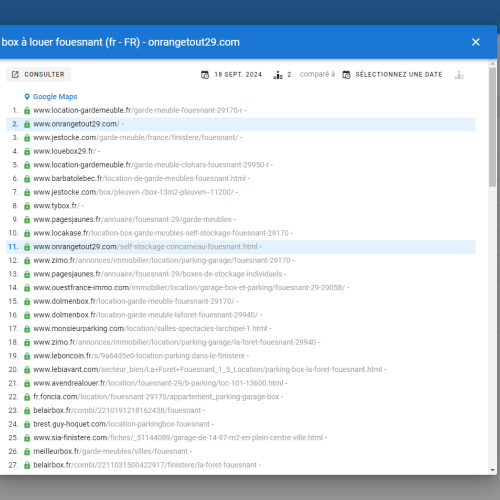
Task: Open result 26 meilleurbox.fr link
Action: 111,451
